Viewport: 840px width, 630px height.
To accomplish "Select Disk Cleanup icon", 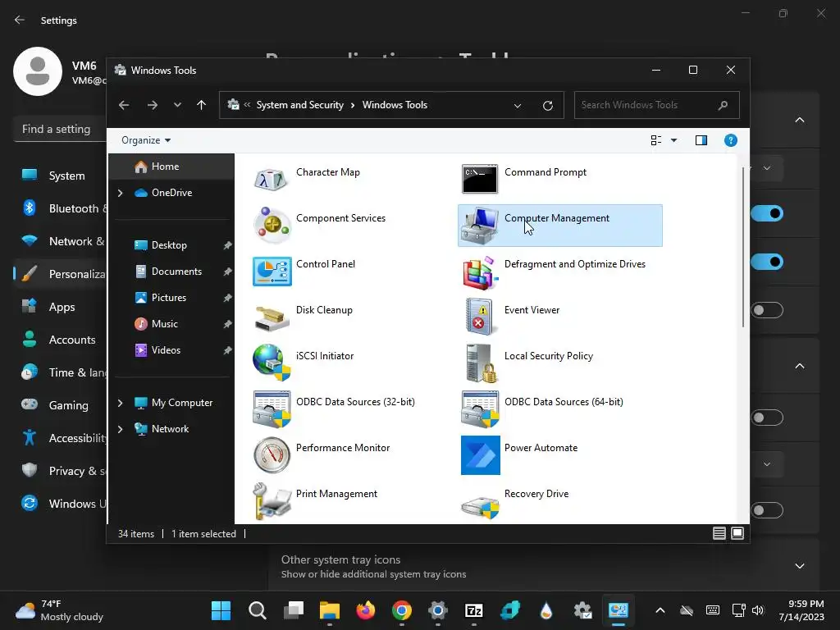I will coord(272,317).
